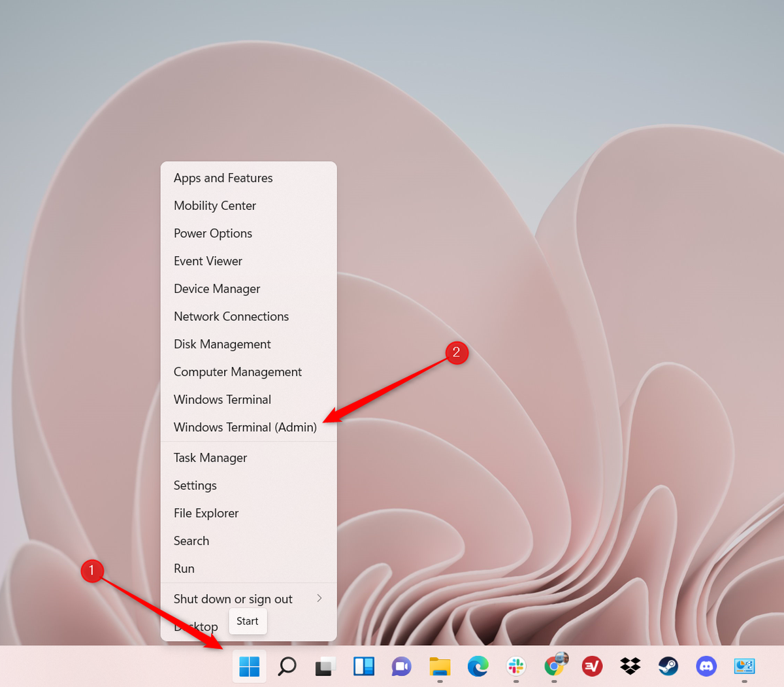The width and height of the screenshot is (784, 687).
Task: Show the Desktop via the menu entry
Action: coord(196,627)
